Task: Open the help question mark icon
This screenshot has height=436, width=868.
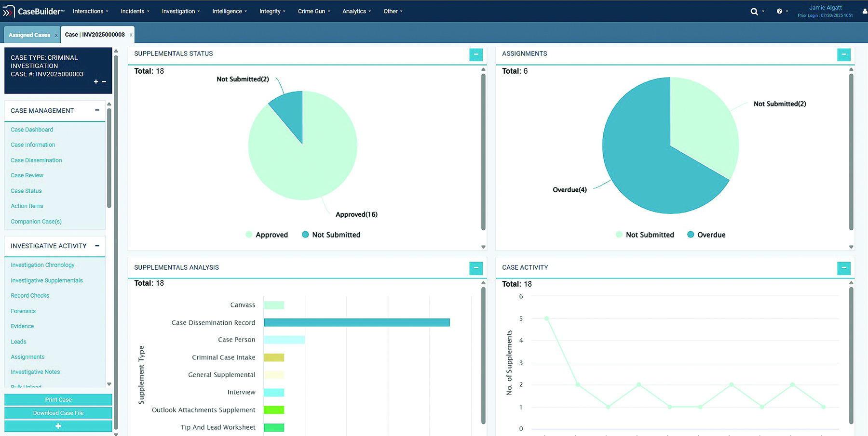Action: click(779, 12)
